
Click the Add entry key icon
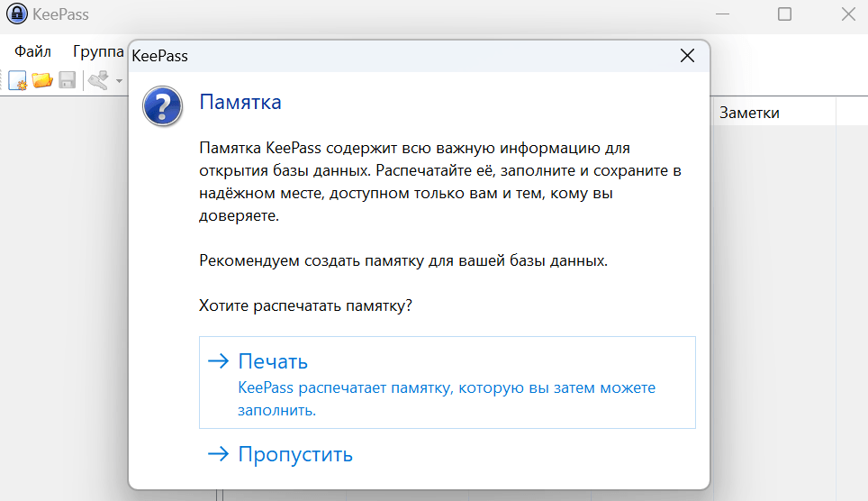click(x=99, y=80)
